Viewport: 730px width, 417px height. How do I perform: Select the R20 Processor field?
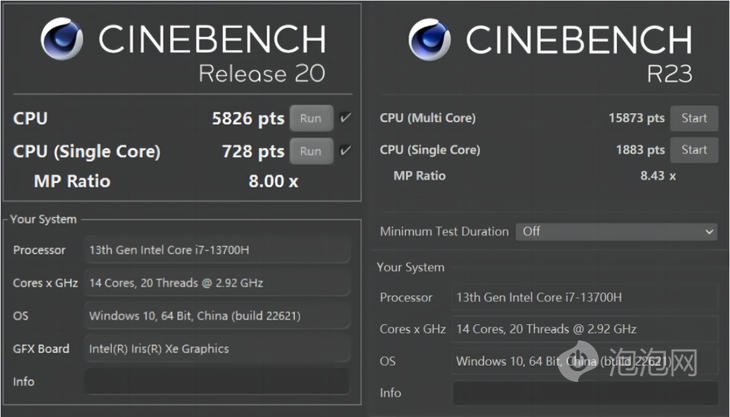coord(216,250)
